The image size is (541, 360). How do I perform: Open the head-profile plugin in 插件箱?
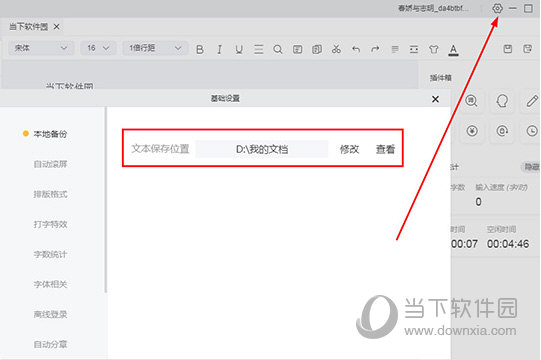coord(502,101)
